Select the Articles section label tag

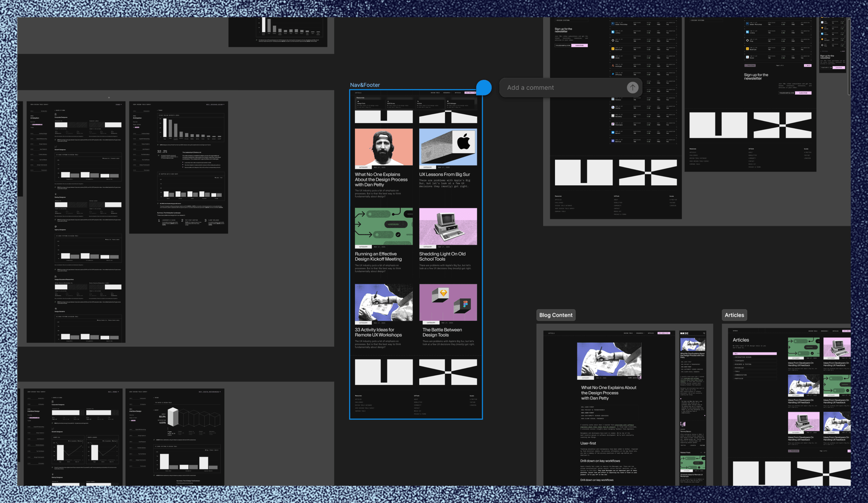coord(734,315)
